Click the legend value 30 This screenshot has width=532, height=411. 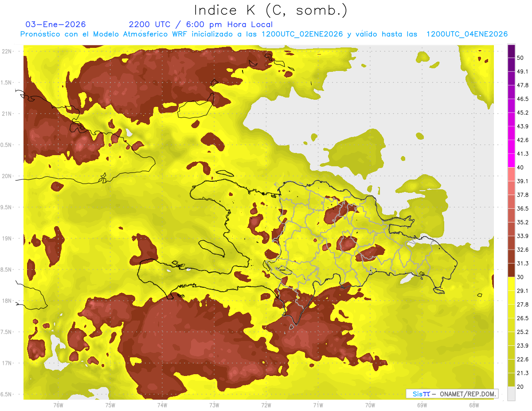tap(520, 277)
